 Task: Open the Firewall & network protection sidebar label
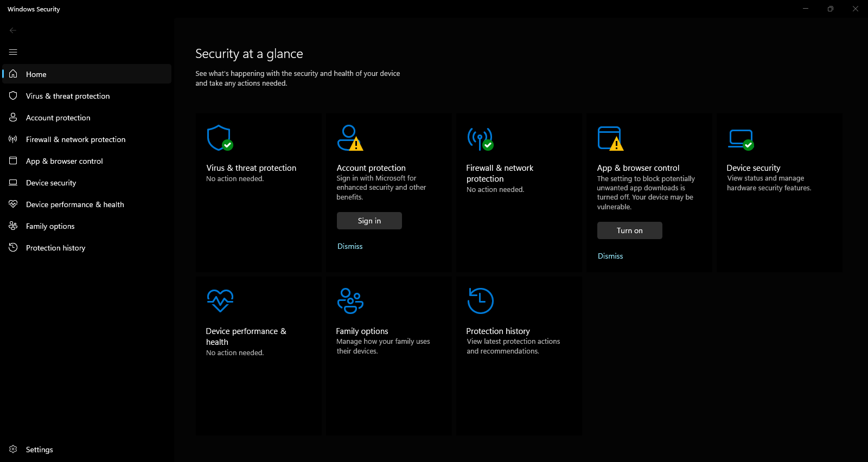[75, 139]
